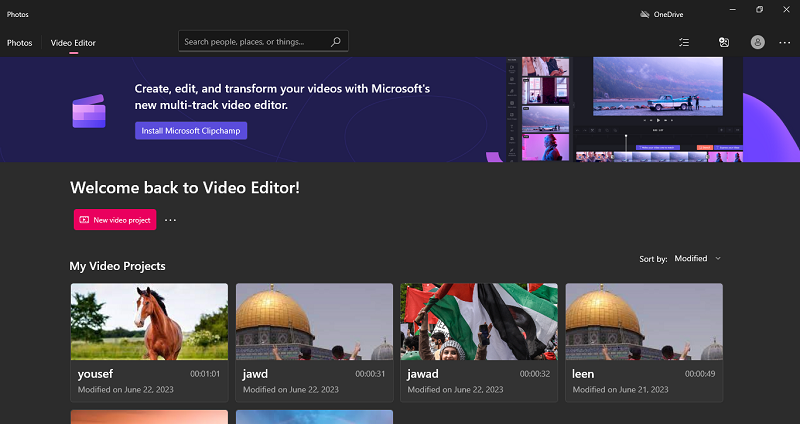Click 'Modified on June 21, 2023' text

click(x=620, y=389)
